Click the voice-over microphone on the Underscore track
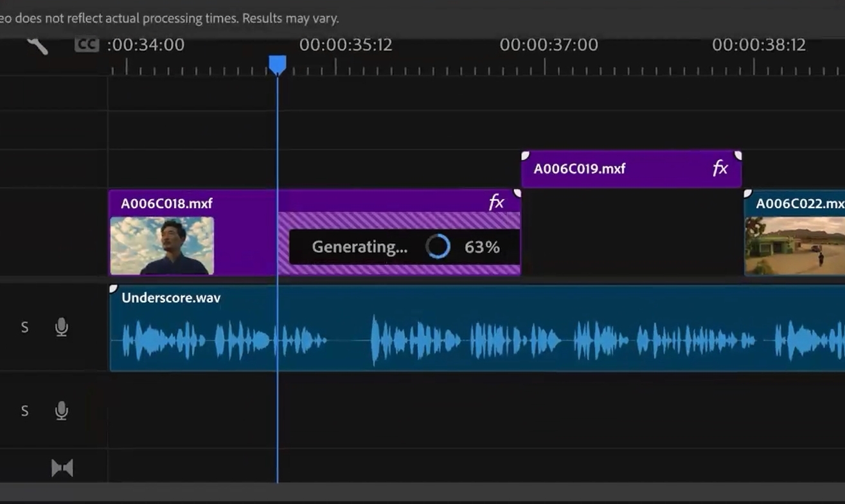The height and width of the screenshot is (504, 845). coord(62,327)
